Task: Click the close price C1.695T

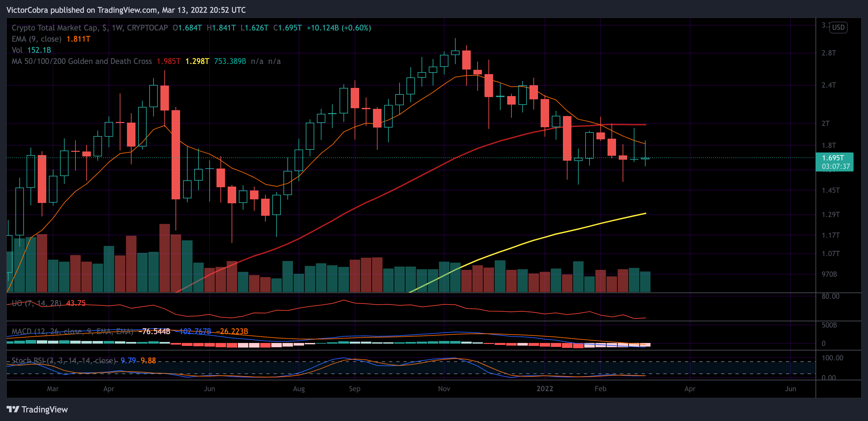Action: [x=287, y=28]
